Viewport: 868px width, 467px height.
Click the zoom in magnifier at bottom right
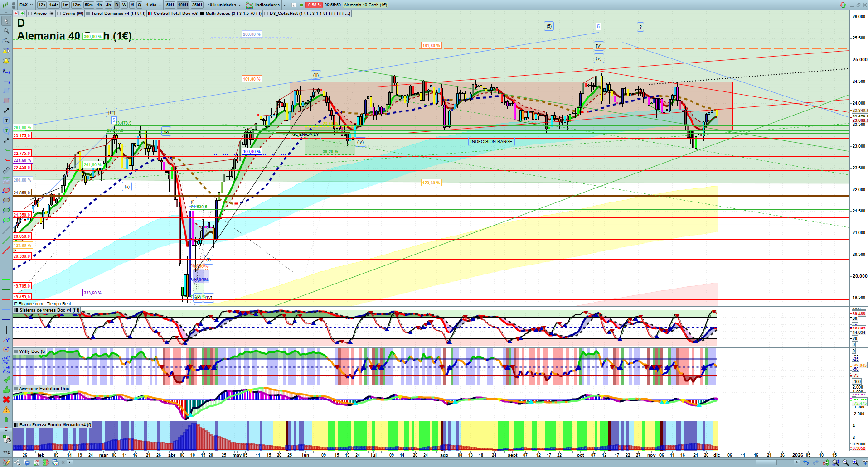point(855,462)
